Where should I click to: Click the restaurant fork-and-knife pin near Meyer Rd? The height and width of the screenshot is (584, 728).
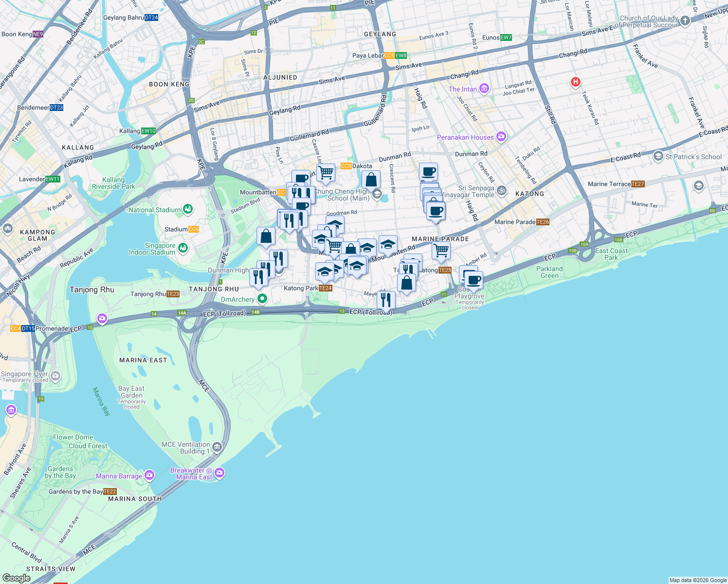385,299
